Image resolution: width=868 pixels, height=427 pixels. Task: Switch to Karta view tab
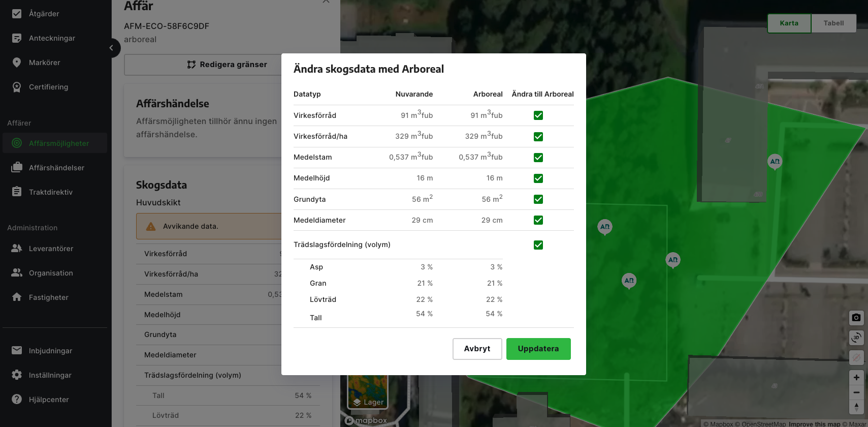click(789, 23)
